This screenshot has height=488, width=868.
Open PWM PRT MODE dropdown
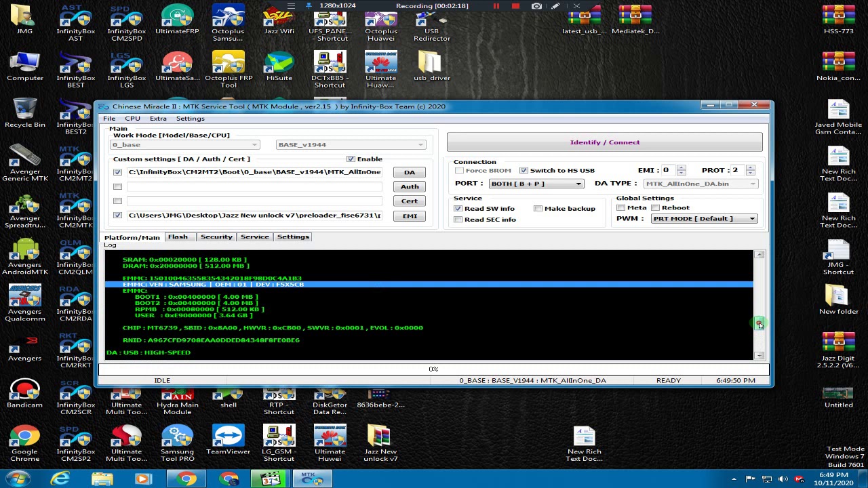705,218
